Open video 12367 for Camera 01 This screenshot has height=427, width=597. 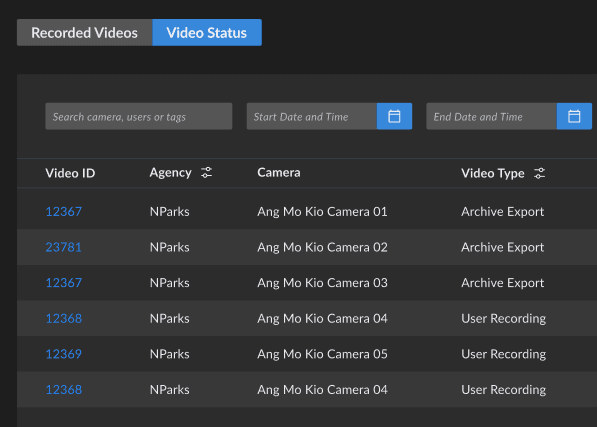click(64, 212)
